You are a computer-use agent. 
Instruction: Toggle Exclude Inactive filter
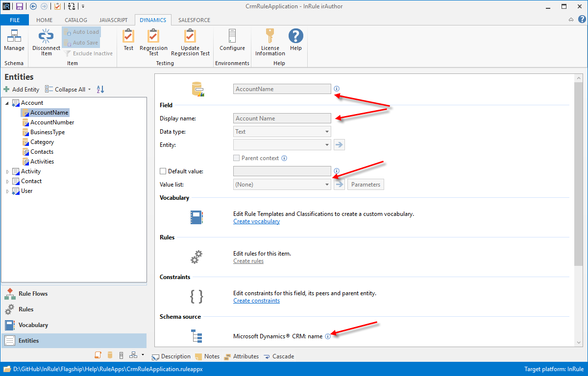pos(88,53)
